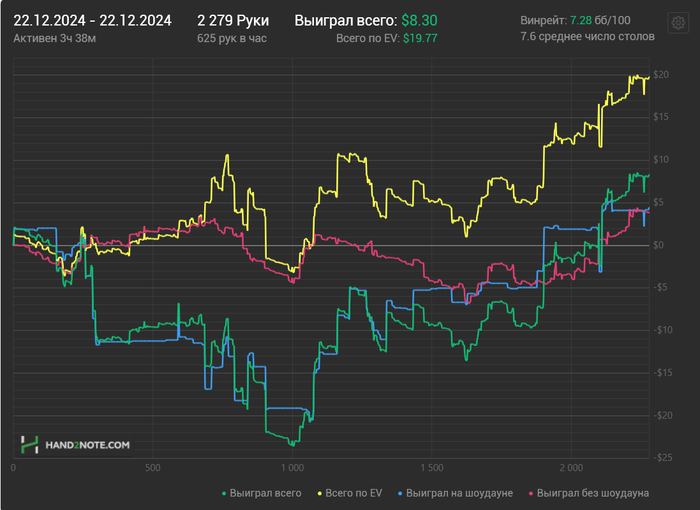Click the 500 x-axis label
This screenshot has height=510, width=700.
(x=153, y=468)
